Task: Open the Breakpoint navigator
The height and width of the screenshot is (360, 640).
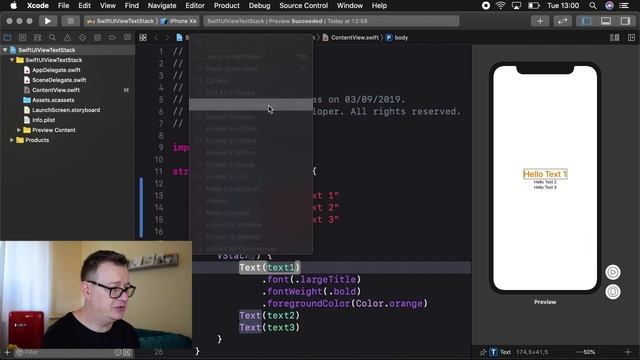Action: point(112,38)
